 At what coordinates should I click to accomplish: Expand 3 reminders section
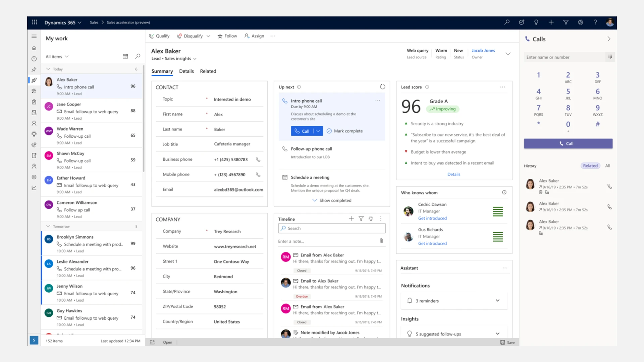tap(497, 300)
